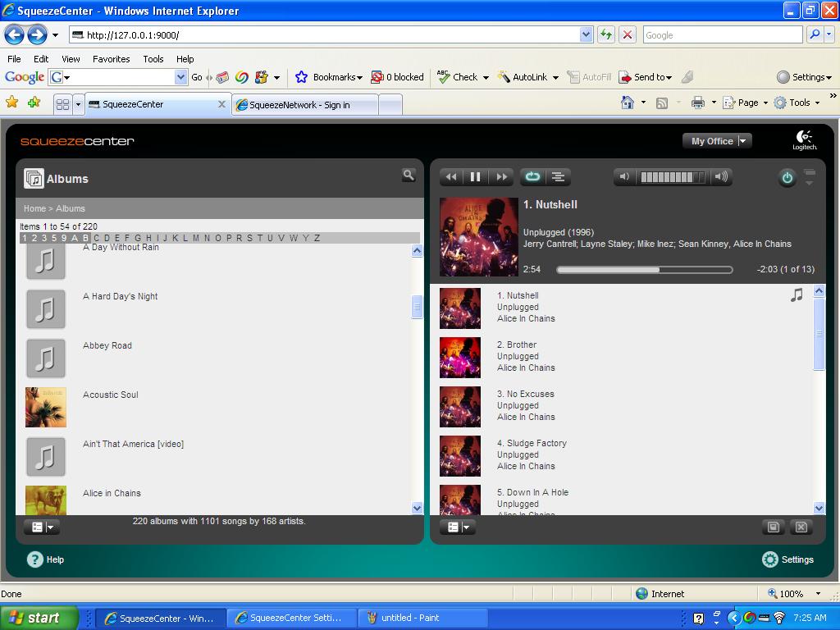Screen dimensions: 840x630
Task: Toggle shuffle mode in player controls
Action: (x=558, y=177)
